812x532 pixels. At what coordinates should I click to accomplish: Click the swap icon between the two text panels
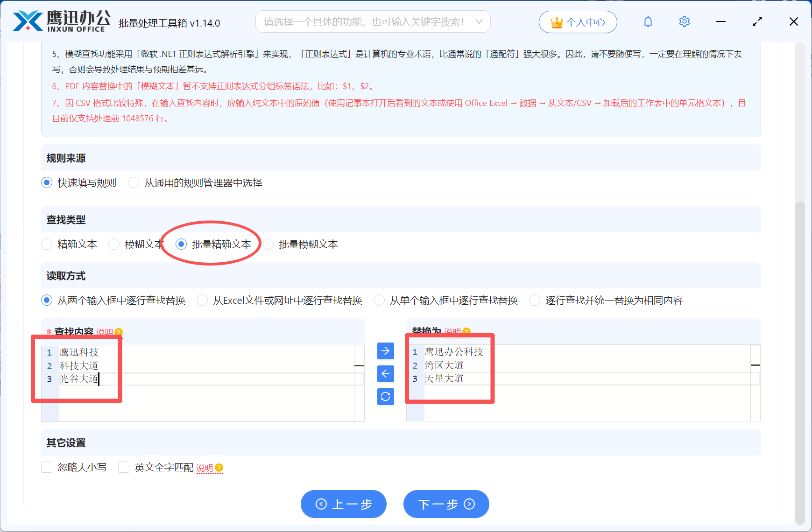pyautogui.click(x=385, y=397)
